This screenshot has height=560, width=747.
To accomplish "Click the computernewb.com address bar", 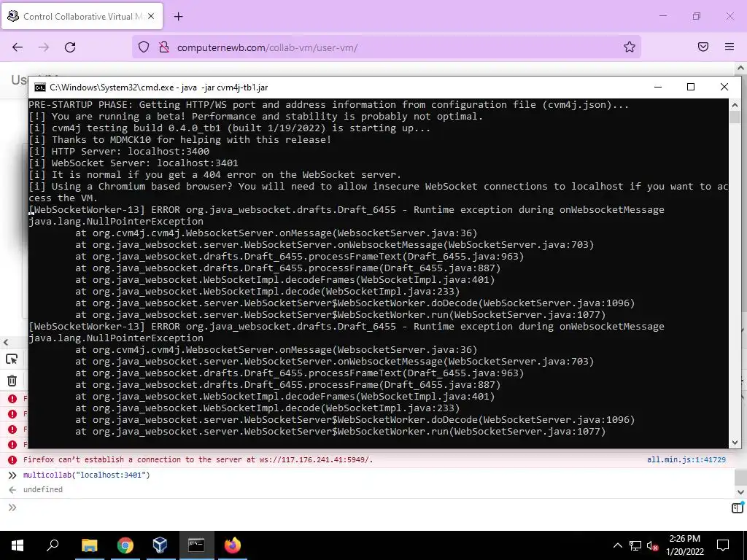I will point(387,47).
